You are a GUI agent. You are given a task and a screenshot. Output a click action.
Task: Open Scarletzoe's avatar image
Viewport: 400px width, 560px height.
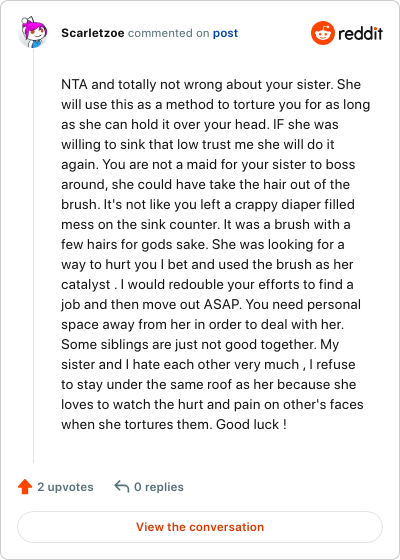click(32, 32)
